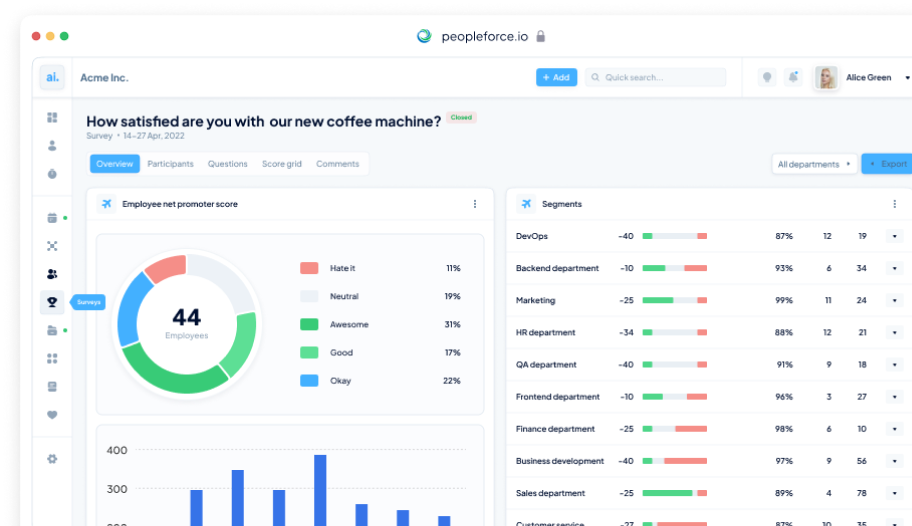This screenshot has height=526, width=912.
Task: Open the server/document icon in sidebar
Action: click(x=52, y=386)
